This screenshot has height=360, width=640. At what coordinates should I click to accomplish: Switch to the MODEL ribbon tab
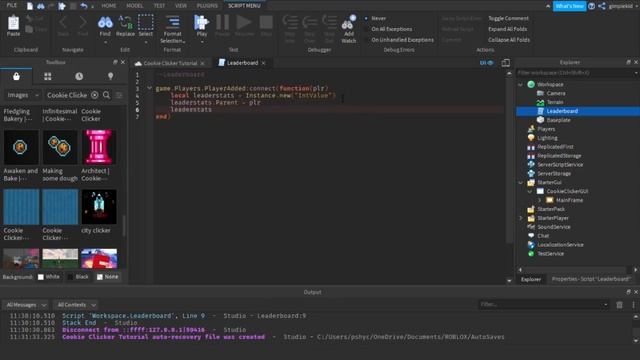coord(135,6)
